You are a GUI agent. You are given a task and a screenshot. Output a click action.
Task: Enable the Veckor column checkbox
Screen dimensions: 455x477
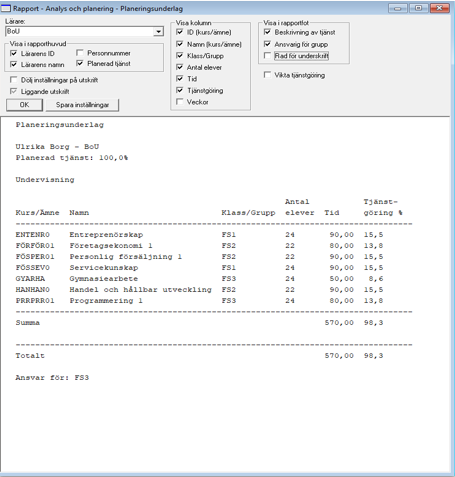pos(180,102)
